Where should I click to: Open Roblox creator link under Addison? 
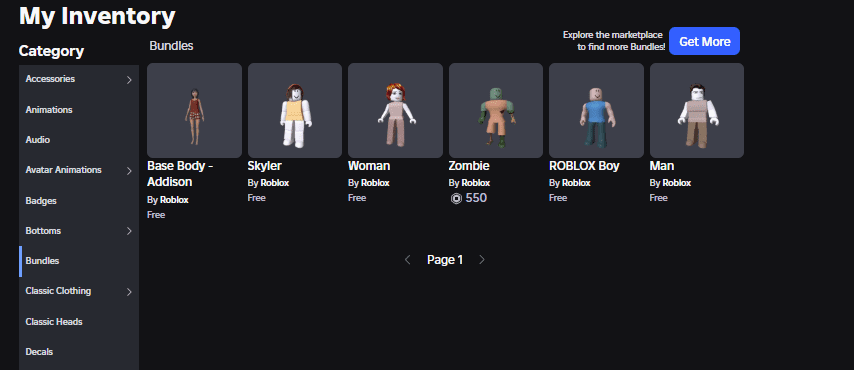point(174,200)
